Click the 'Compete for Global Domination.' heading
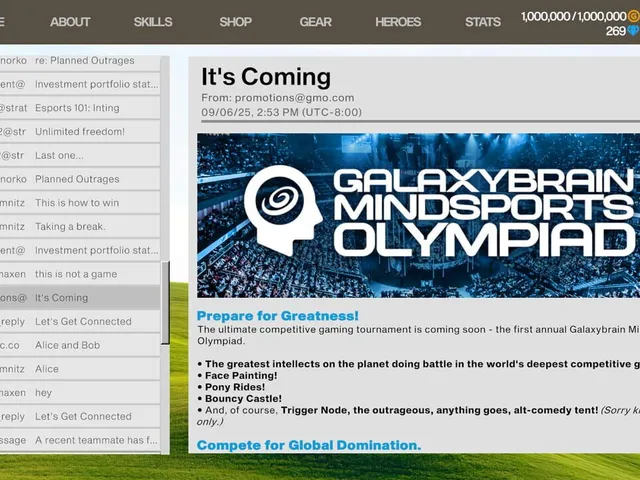The height and width of the screenshot is (480, 640). tap(309, 445)
